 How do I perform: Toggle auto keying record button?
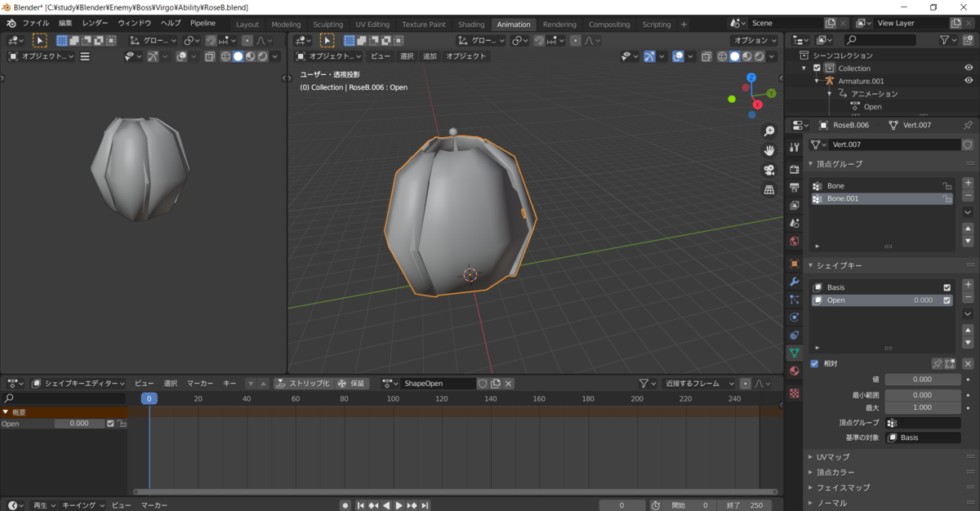point(345,505)
